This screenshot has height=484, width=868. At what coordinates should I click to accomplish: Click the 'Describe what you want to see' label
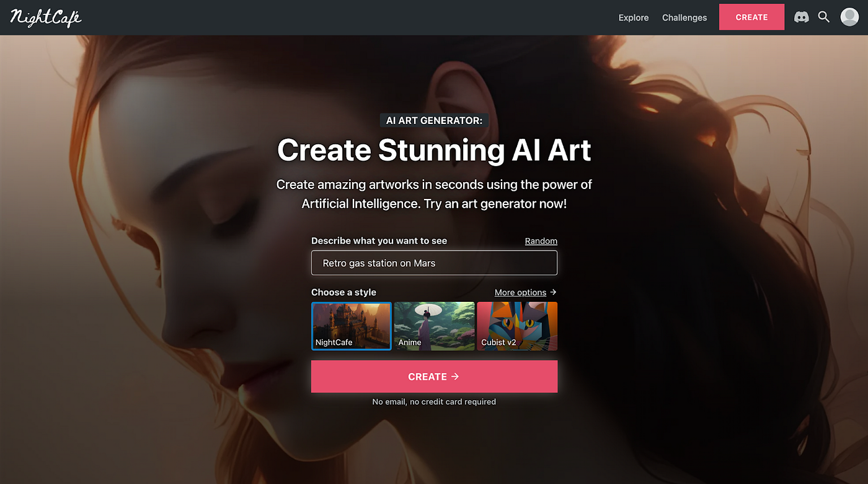pyautogui.click(x=379, y=240)
